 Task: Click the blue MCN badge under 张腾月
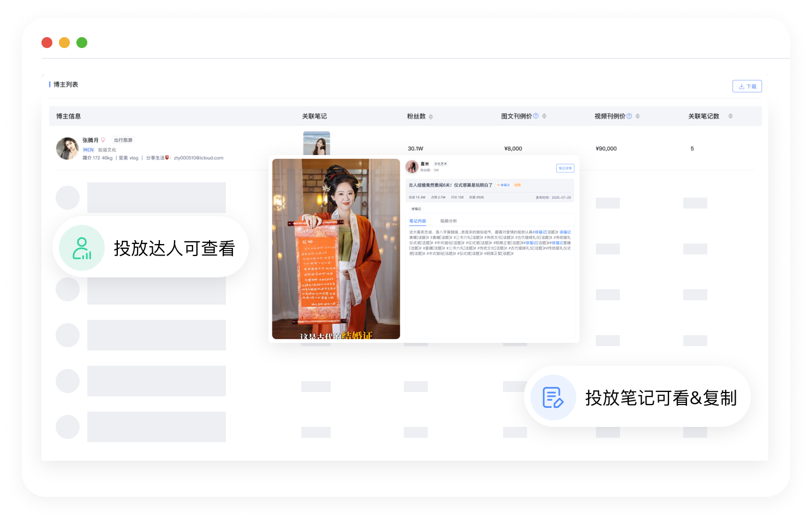pyautogui.click(x=88, y=150)
